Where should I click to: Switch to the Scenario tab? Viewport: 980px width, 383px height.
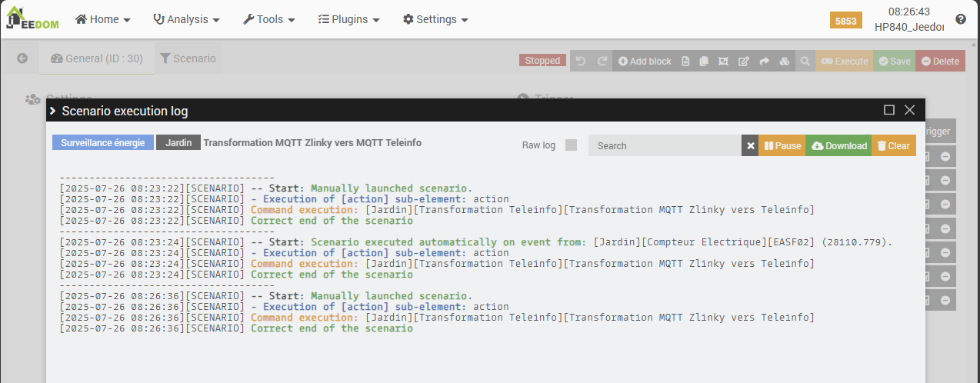(188, 58)
